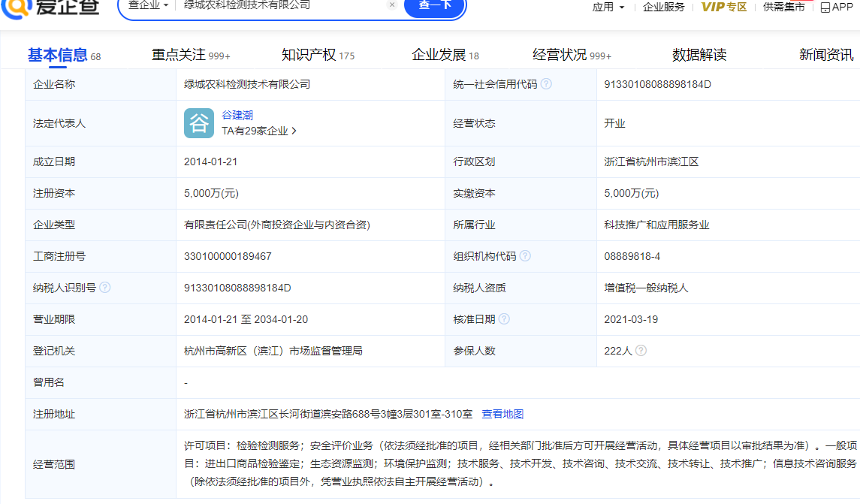
Task: Select the 成立日期 value 2014-01-21
Action: tap(210, 161)
